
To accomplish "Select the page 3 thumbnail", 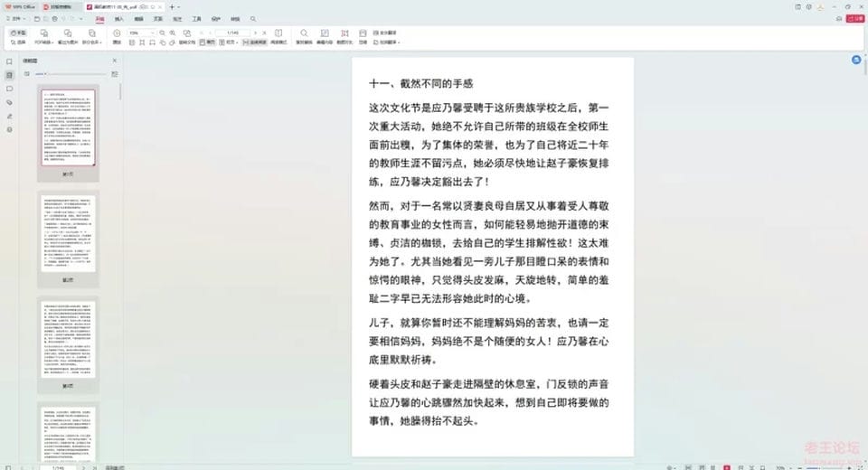I will [68, 339].
